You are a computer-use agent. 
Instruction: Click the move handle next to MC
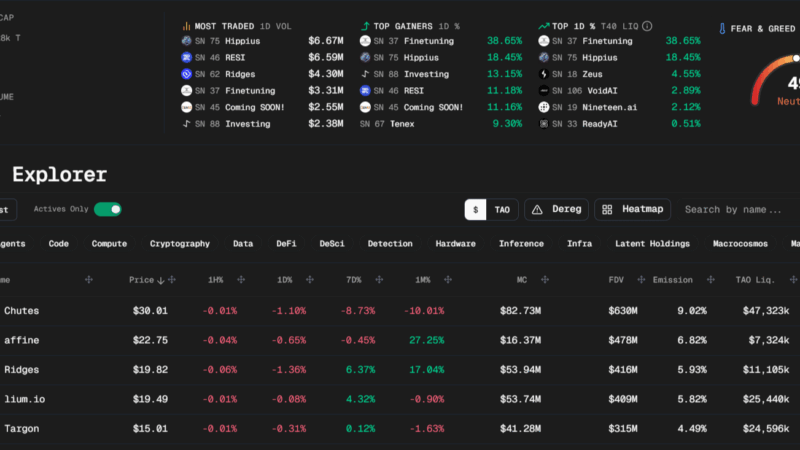(x=545, y=280)
